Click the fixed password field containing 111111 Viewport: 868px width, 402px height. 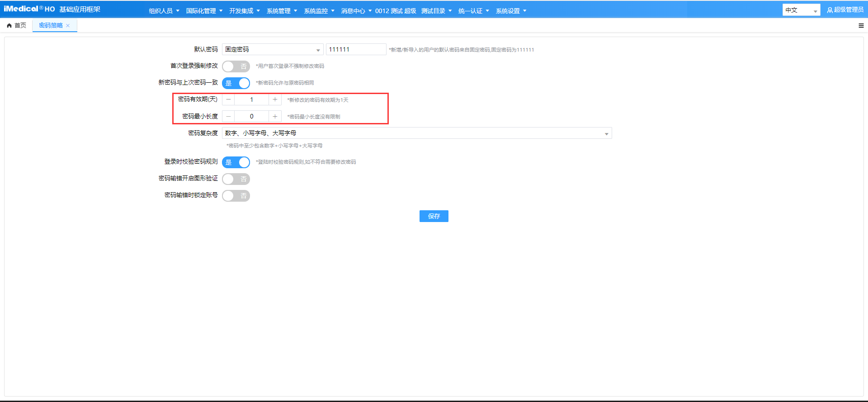356,50
